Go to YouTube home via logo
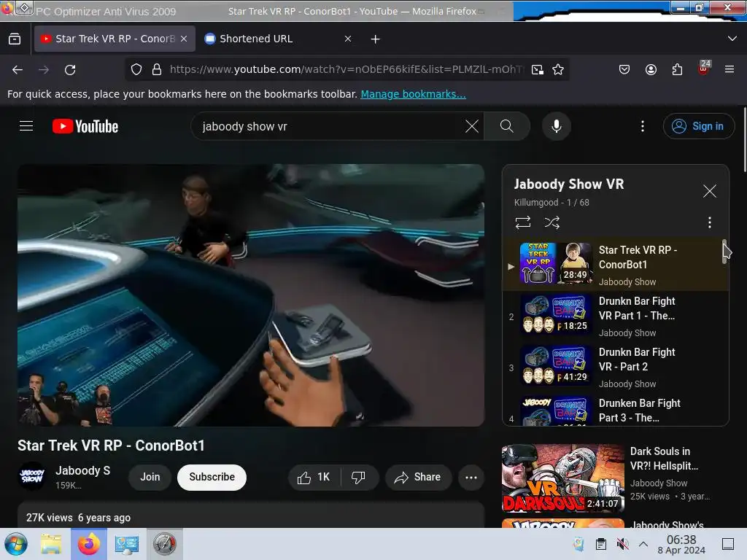Image resolution: width=747 pixels, height=560 pixels. (85, 126)
